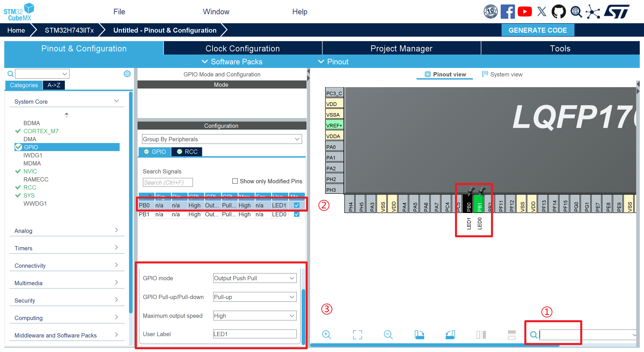Click the 10-year anniversary badge icon
The image size is (644, 352).
point(491,11)
